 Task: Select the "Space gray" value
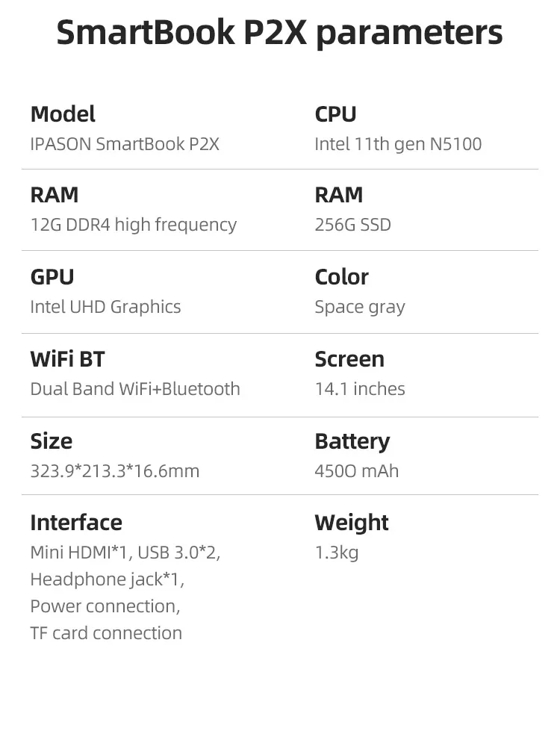click(x=360, y=307)
